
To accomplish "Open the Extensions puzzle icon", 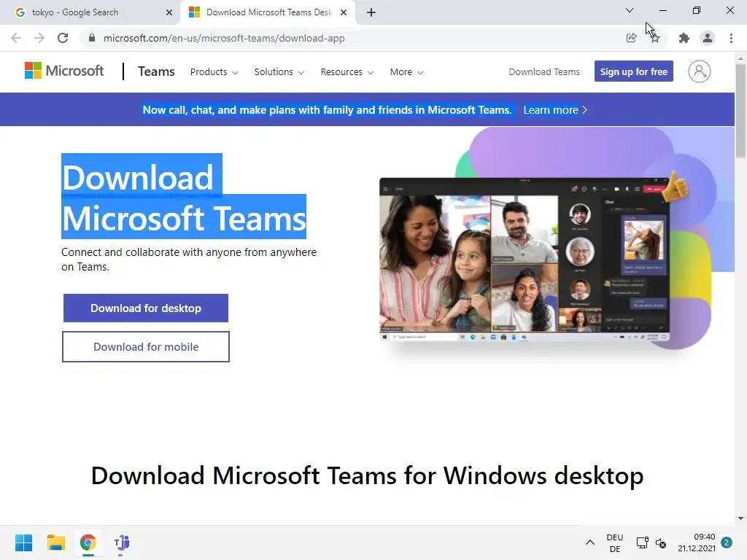I will pos(684,38).
